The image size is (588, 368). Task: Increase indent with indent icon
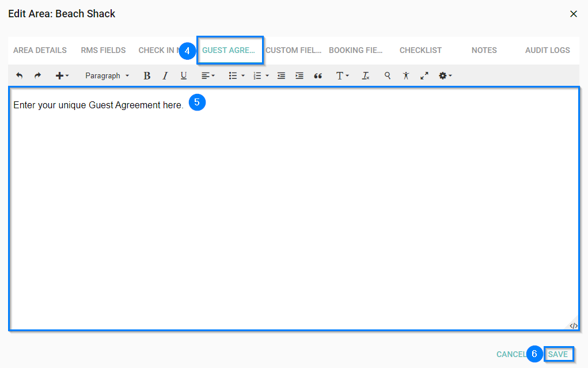coord(299,75)
